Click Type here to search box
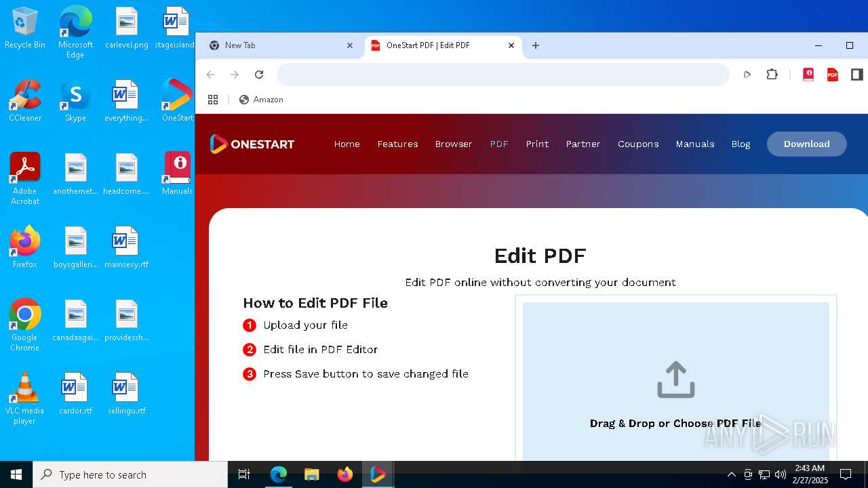 pyautogui.click(x=130, y=475)
